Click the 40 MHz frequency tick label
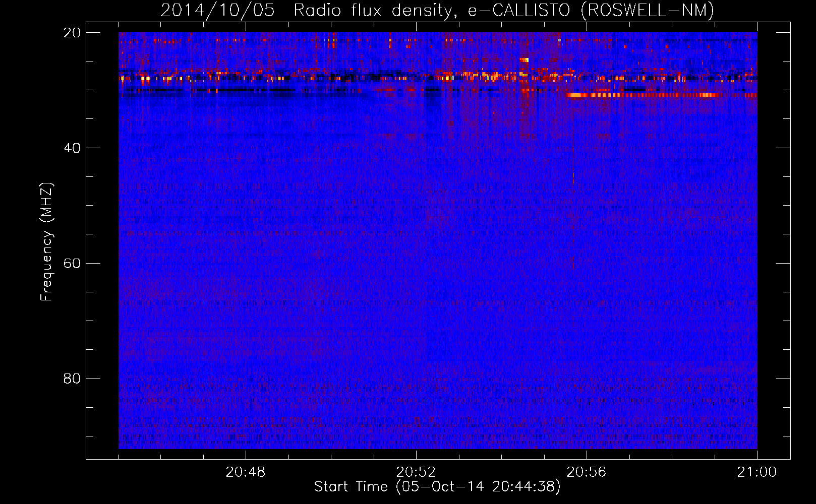 (x=72, y=148)
